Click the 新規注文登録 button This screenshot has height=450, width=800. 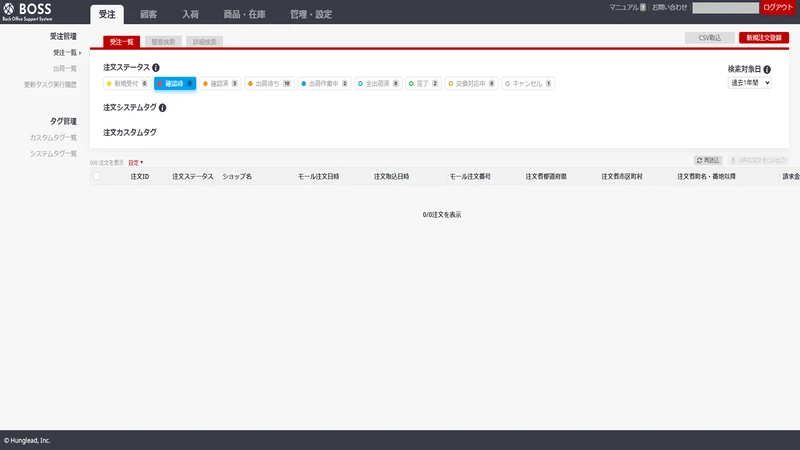point(764,38)
